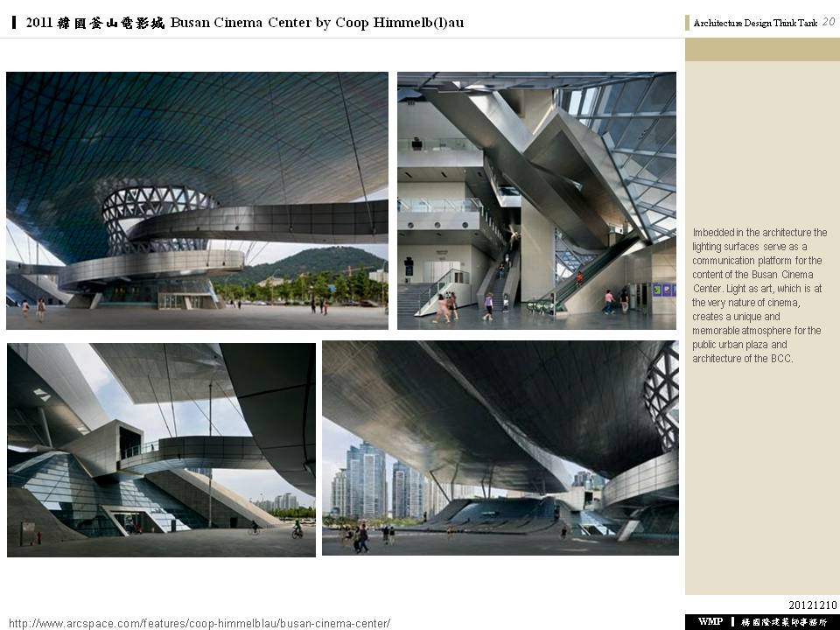Select the top-right interior atrium photo
The width and height of the screenshot is (840, 630).
click(x=536, y=200)
